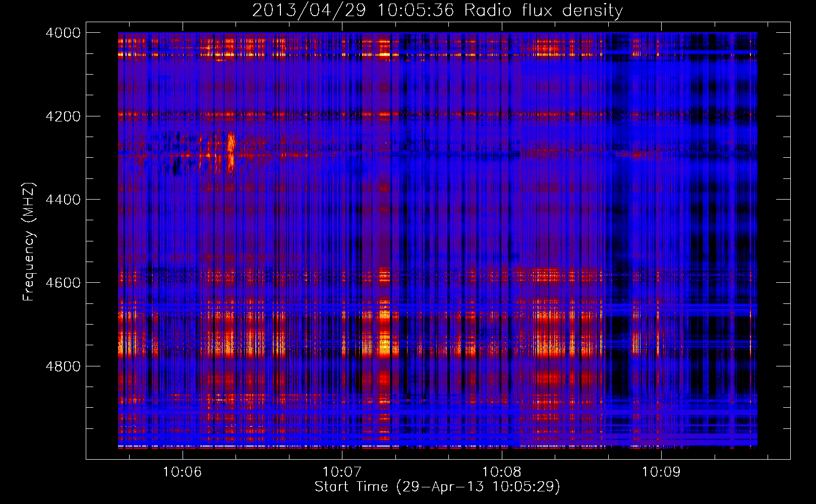Screen dimensions: 816x504
Task: Click the 10:07 time tick label
Action: pos(342,472)
